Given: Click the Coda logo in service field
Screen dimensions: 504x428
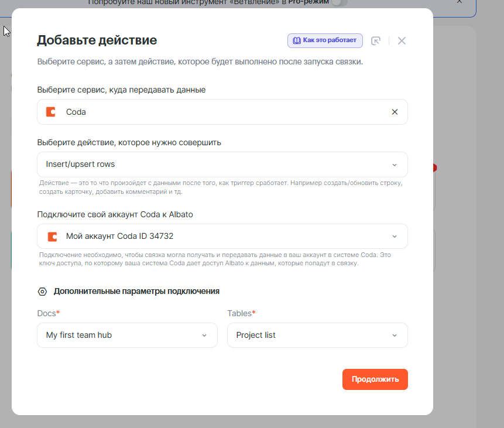Looking at the screenshot, I should (51, 112).
